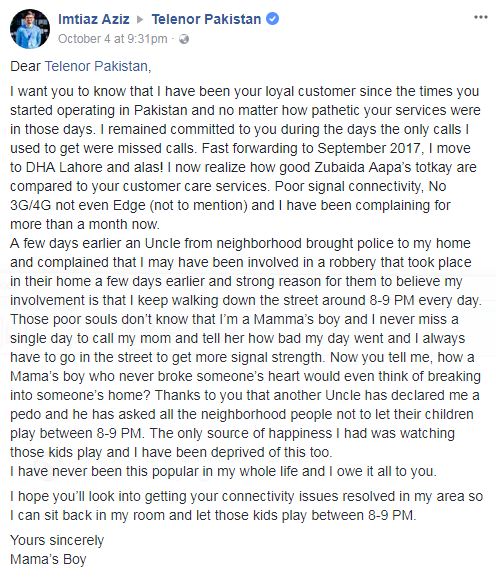Image resolution: width=496 pixels, height=580 pixels.
Task: Click the 'Yours sincerely' closing line
Action: [57, 540]
